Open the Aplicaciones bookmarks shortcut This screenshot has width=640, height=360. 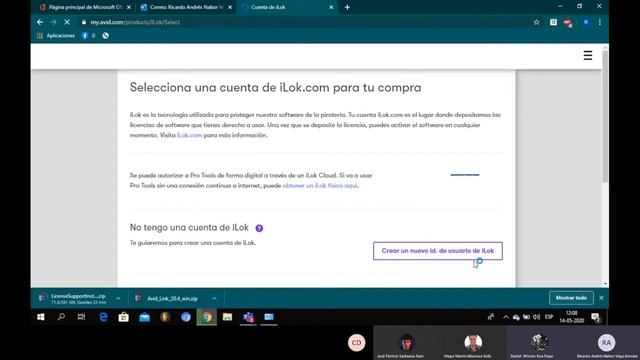[56, 36]
